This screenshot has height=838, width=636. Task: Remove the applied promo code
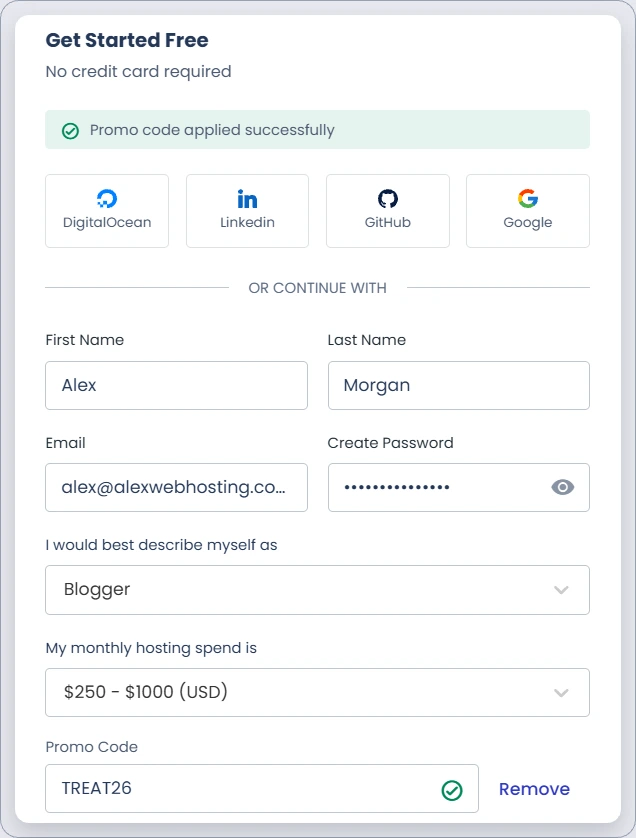click(534, 789)
